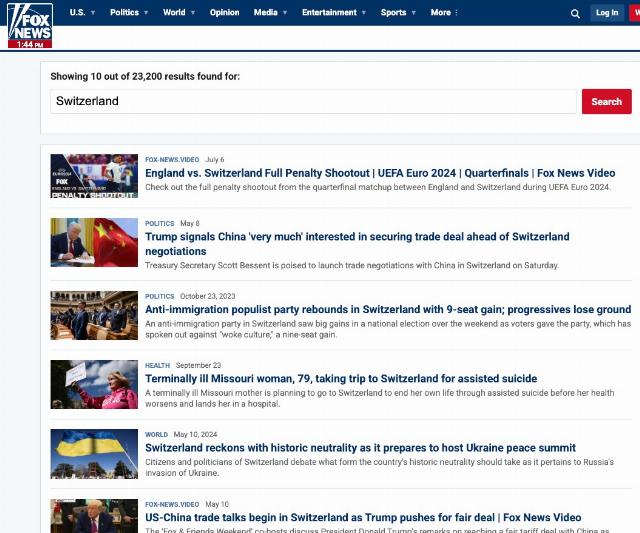Viewport: 640px width, 533px height.
Task: Expand the Sports dropdown arrow
Action: [413, 13]
